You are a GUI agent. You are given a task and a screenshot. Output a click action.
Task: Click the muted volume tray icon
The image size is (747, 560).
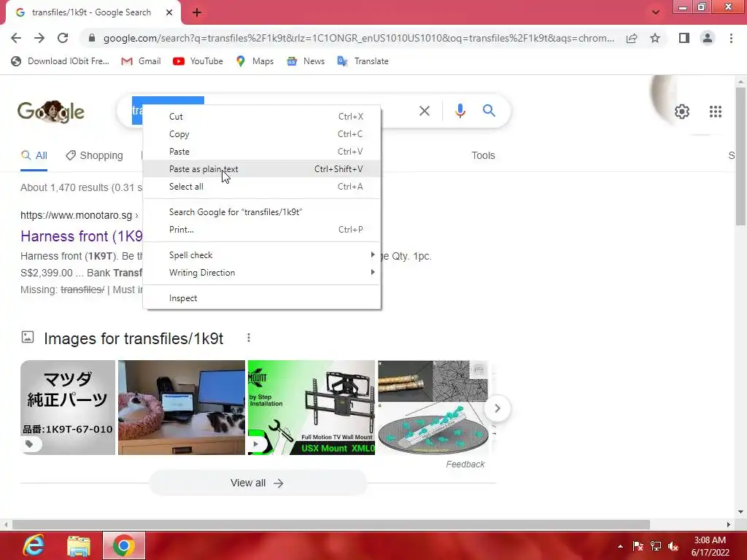click(x=673, y=546)
